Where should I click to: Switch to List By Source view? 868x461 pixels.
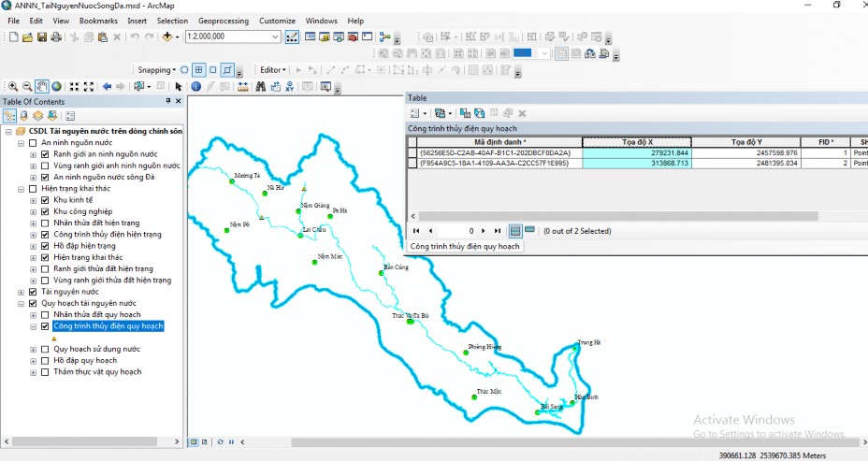coord(24,116)
